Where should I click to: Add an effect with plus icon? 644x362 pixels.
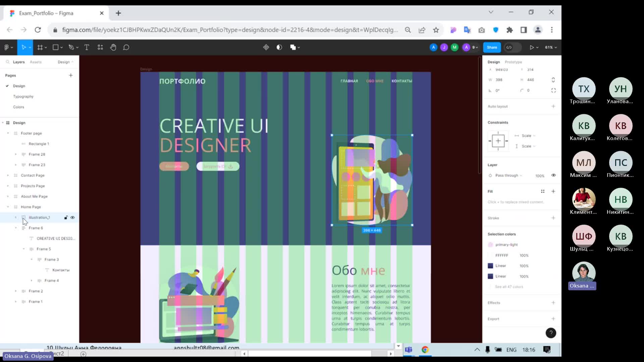point(553,303)
